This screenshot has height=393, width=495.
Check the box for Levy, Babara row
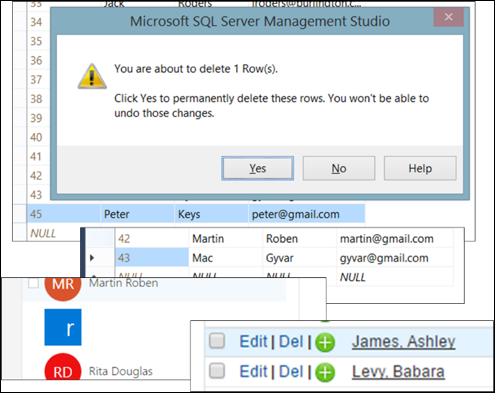pyautogui.click(x=217, y=371)
